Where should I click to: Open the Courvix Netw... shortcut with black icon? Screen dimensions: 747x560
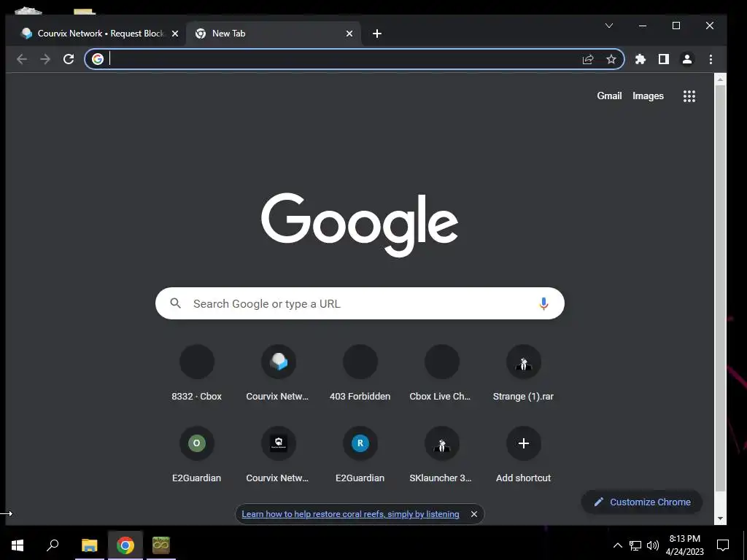pyautogui.click(x=278, y=455)
